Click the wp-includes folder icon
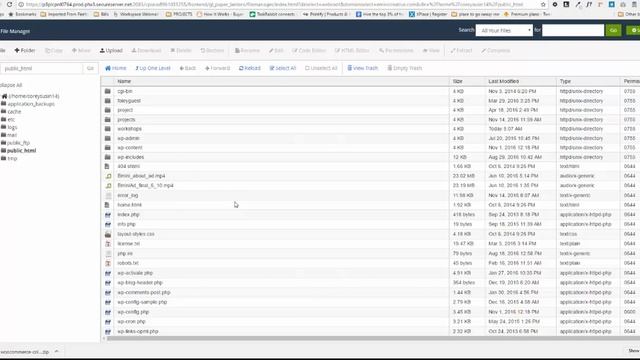The height and width of the screenshot is (360, 640). coord(108,157)
